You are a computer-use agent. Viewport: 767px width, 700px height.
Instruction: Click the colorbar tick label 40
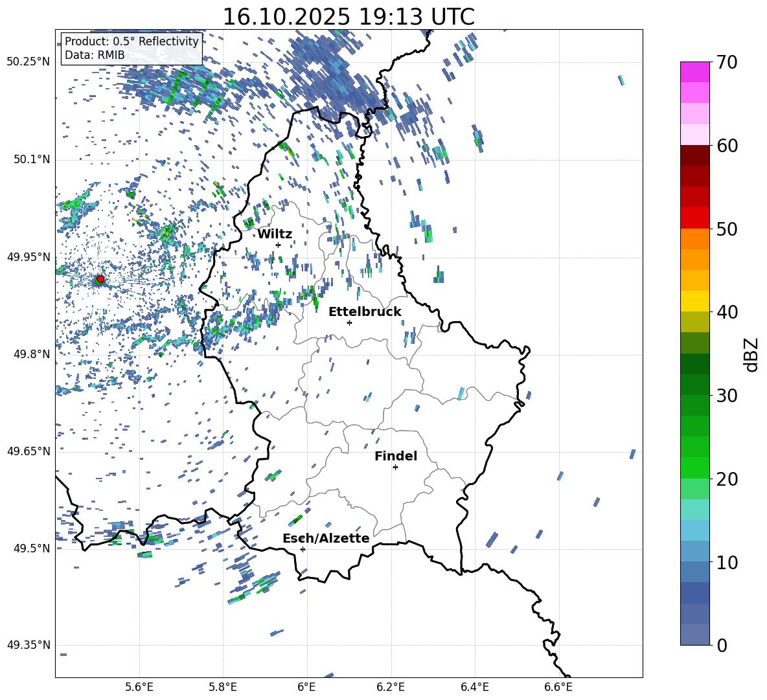point(727,312)
